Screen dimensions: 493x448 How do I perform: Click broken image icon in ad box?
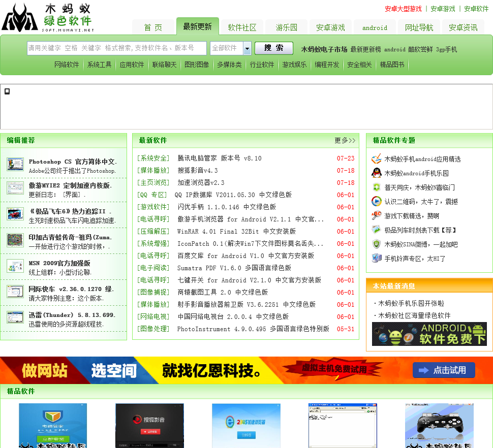[x=7, y=91]
